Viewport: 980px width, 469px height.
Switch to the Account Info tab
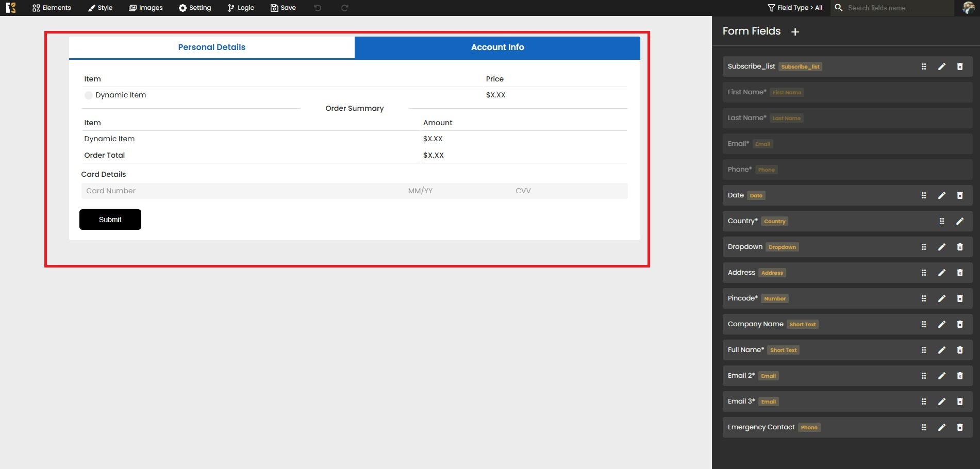[497, 47]
